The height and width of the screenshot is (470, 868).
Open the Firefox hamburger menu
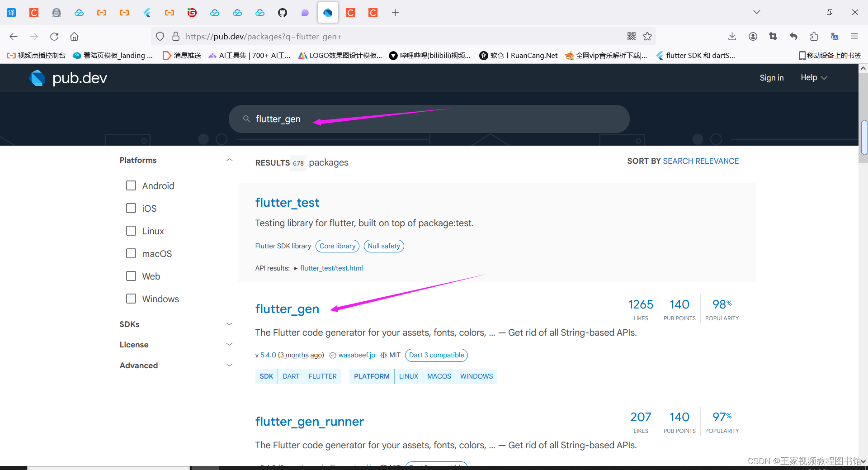pos(855,36)
